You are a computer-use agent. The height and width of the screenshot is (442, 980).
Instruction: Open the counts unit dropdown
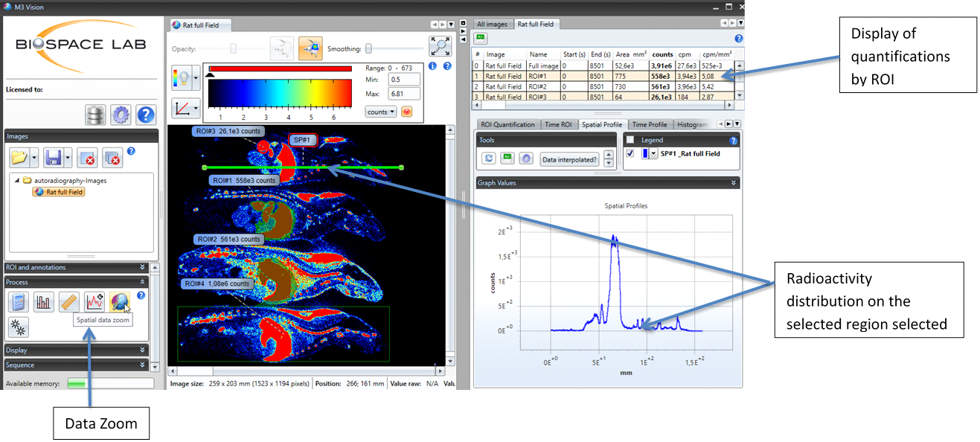pos(380,112)
